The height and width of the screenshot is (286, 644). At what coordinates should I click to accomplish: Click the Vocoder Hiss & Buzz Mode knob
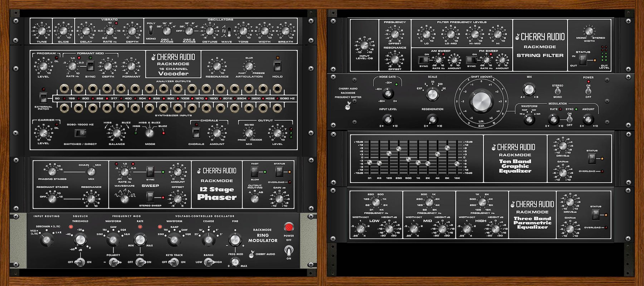point(150,133)
